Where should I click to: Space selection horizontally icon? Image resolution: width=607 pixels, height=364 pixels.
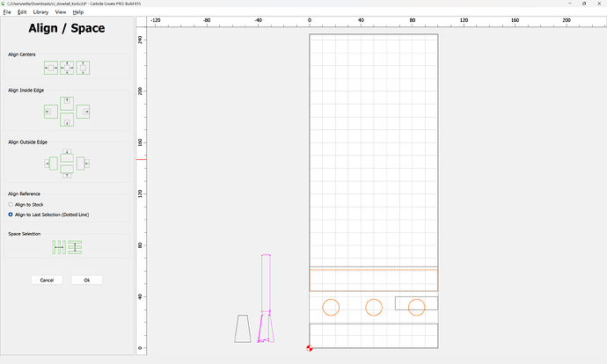tap(59, 247)
